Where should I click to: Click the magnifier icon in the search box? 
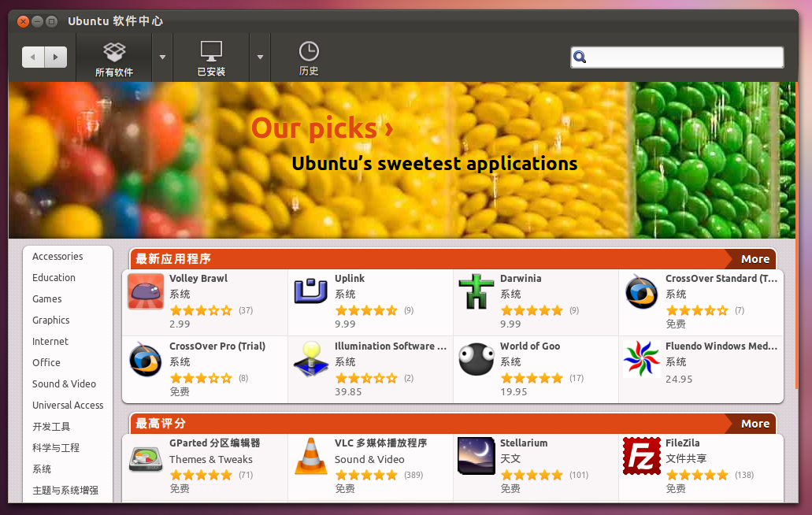coord(580,57)
